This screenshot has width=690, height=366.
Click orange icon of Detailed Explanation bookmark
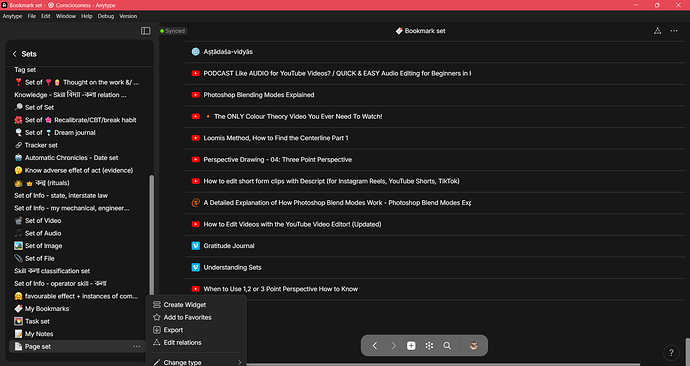pyautogui.click(x=196, y=202)
